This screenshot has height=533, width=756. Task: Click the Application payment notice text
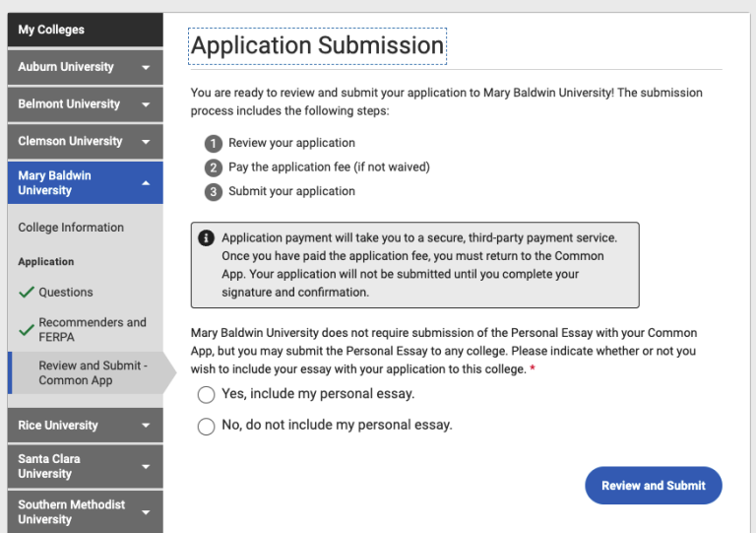coord(419,265)
